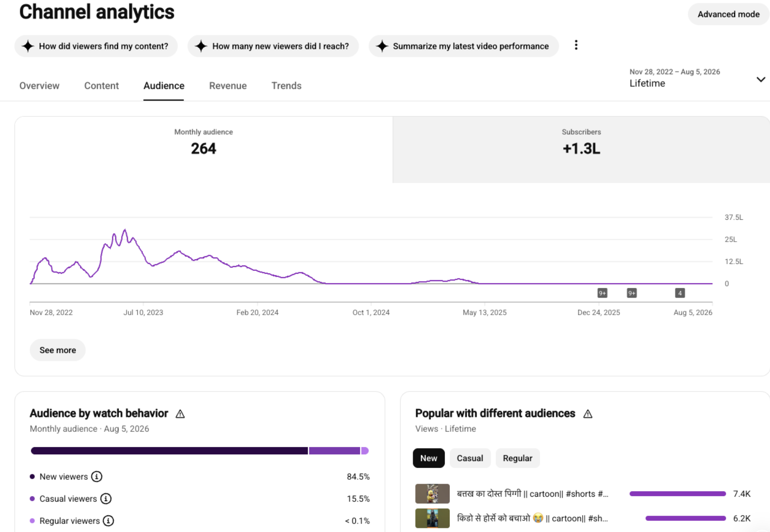Select the New audience filter chip
Image resolution: width=770 pixels, height=532 pixels.
(x=428, y=458)
